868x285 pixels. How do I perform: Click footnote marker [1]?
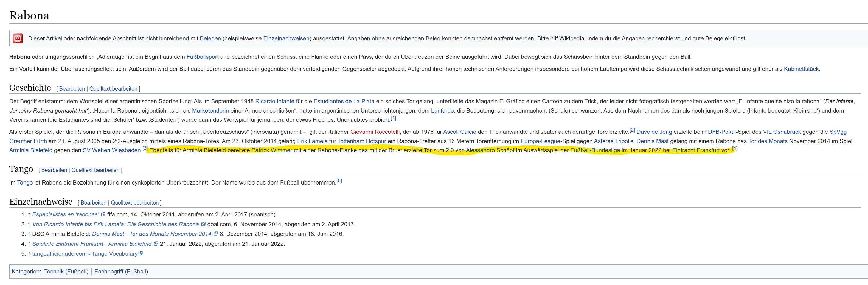[x=393, y=118]
